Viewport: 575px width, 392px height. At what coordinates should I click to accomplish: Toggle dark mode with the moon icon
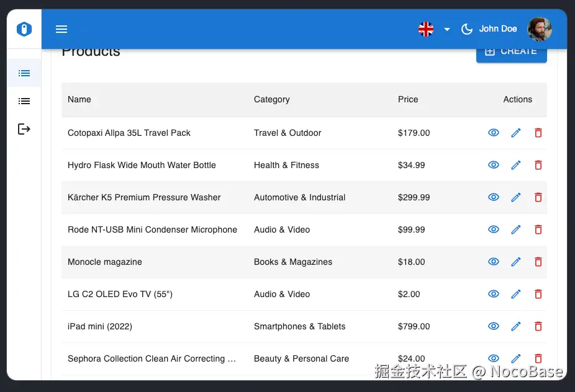pos(466,29)
